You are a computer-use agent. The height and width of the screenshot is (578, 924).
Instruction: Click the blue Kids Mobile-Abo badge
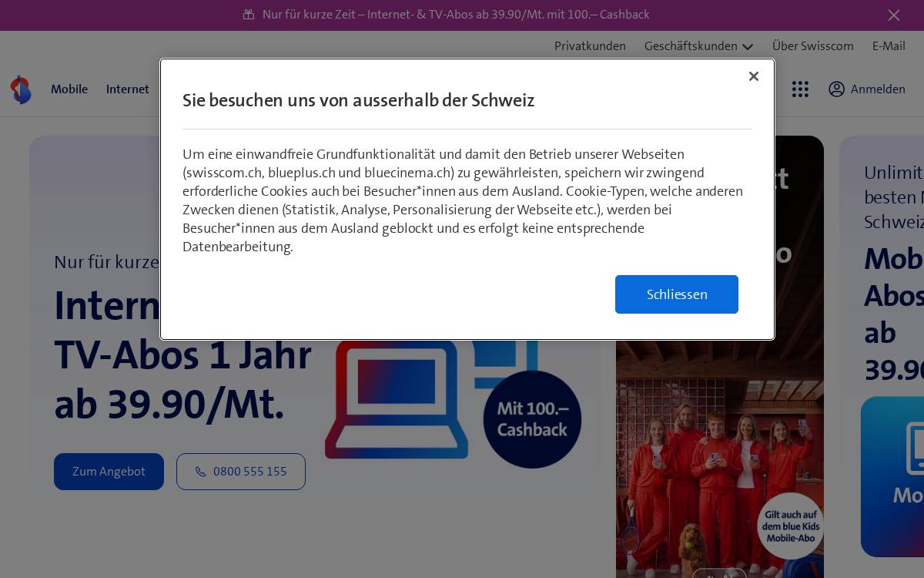click(790, 526)
